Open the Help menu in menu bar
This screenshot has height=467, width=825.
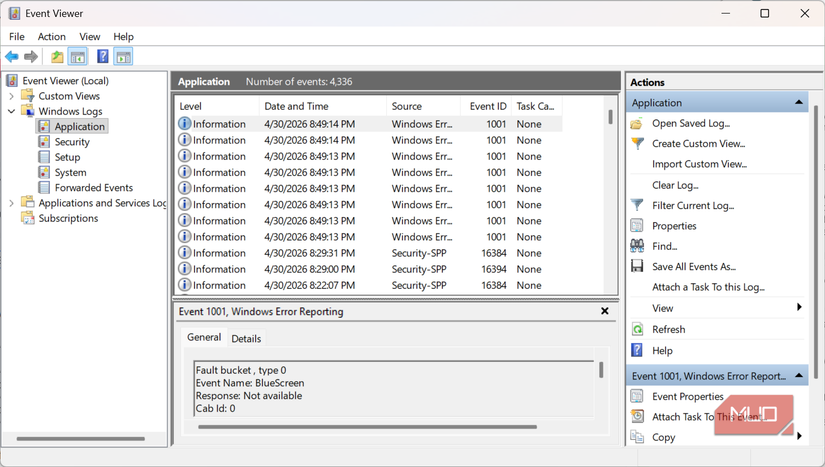pos(124,36)
